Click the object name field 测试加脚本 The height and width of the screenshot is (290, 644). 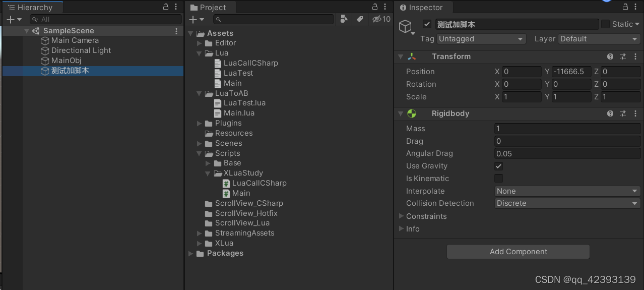click(517, 24)
